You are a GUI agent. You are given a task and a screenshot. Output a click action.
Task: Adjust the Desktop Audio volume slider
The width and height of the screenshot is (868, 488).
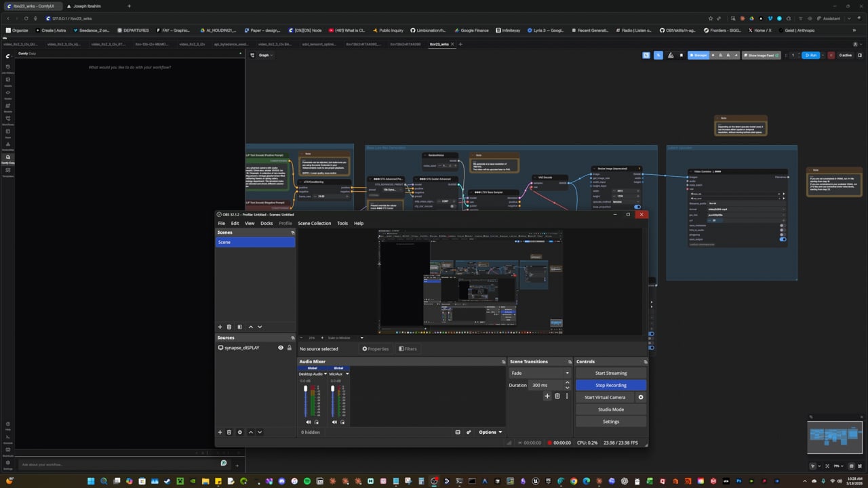[x=305, y=402]
